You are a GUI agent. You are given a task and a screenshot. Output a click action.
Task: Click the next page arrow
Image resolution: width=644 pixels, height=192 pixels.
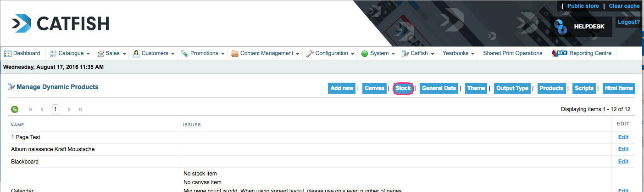(x=69, y=109)
